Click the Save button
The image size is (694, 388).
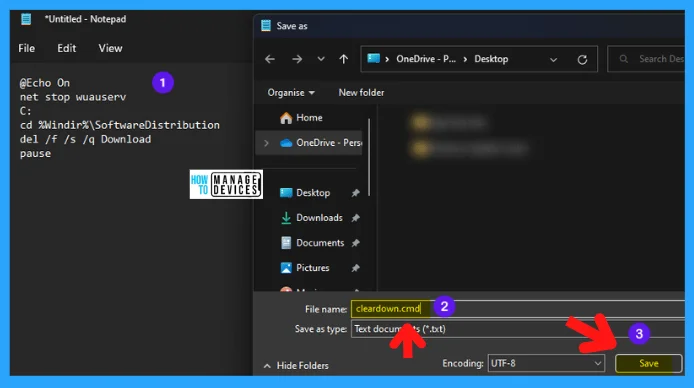click(x=648, y=363)
